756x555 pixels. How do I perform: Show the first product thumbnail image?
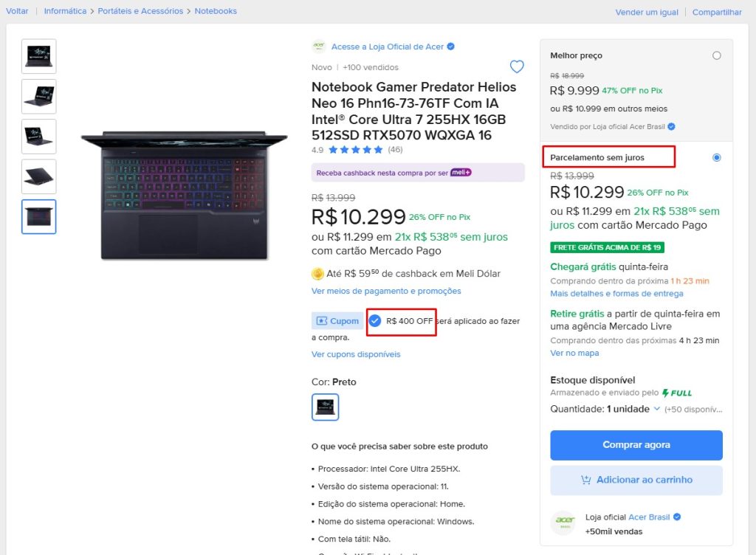coord(39,57)
